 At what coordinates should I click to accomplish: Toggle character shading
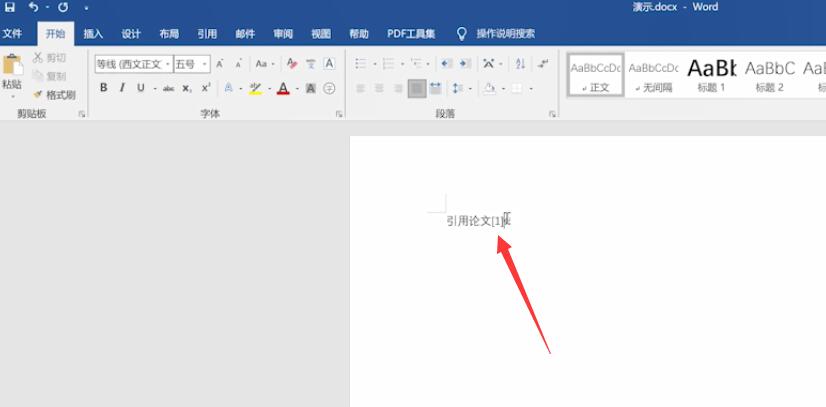point(311,88)
